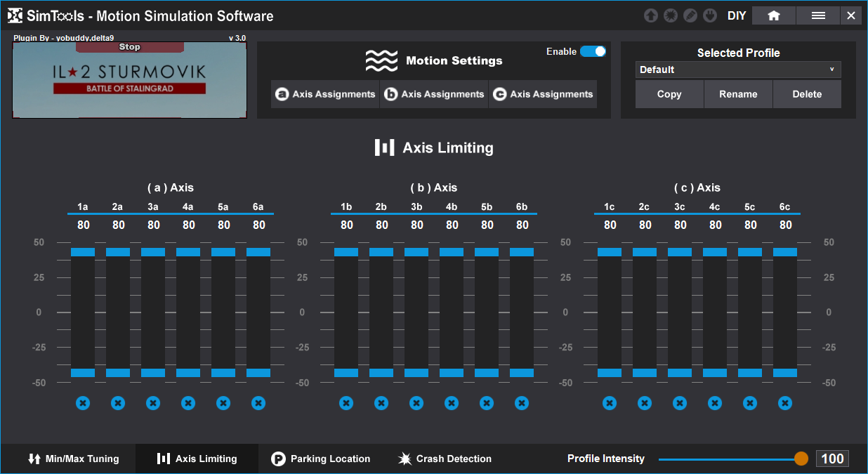Click the plug icon in title bar

[x=710, y=15]
